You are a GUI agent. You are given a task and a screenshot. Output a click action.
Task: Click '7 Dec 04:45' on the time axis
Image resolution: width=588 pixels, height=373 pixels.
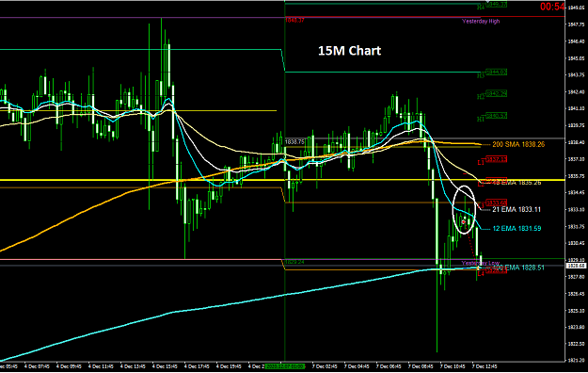[357, 366]
